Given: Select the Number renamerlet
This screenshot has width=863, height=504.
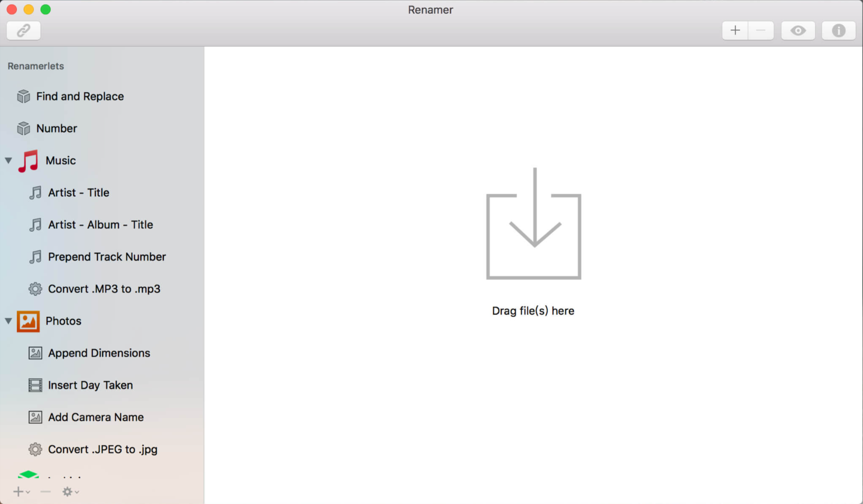Looking at the screenshot, I should (57, 128).
